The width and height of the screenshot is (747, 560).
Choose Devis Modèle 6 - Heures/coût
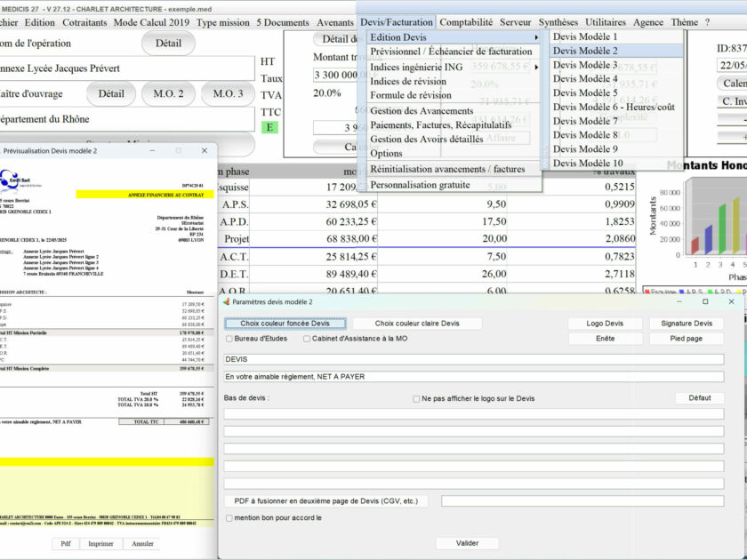click(x=616, y=108)
